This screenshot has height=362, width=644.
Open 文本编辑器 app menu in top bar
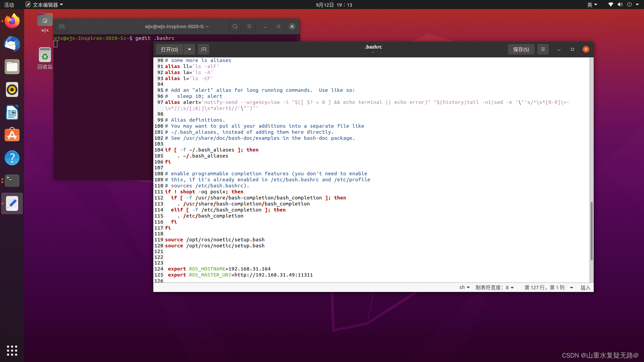click(x=44, y=5)
